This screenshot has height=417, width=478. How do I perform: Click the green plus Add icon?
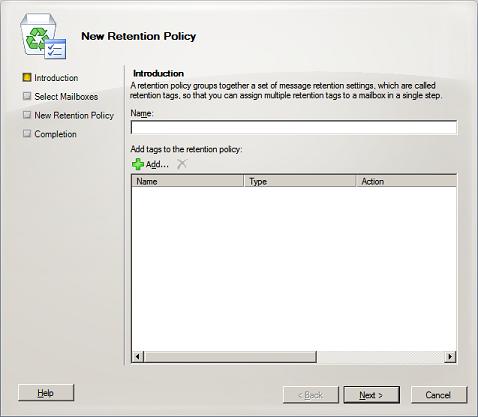pos(138,164)
